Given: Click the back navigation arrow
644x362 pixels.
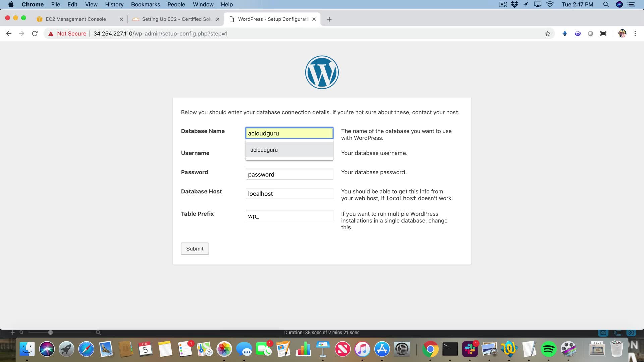Looking at the screenshot, I should [9, 34].
